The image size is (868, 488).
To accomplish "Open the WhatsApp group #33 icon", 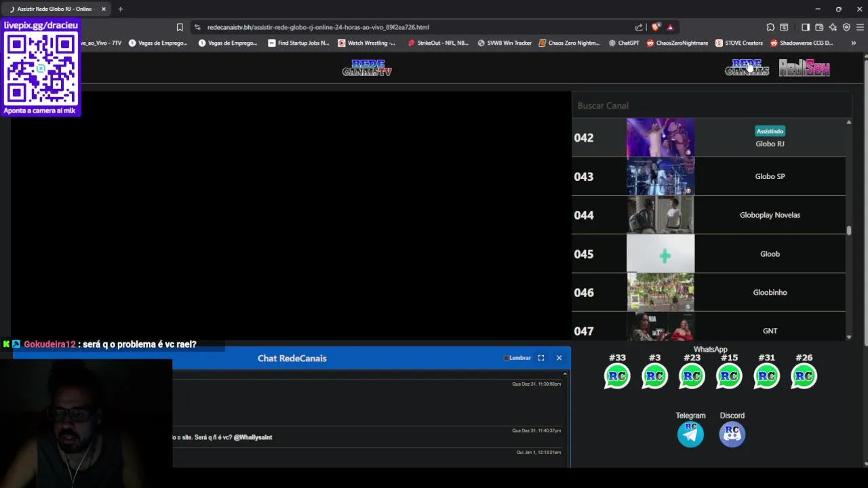I will pyautogui.click(x=617, y=376).
